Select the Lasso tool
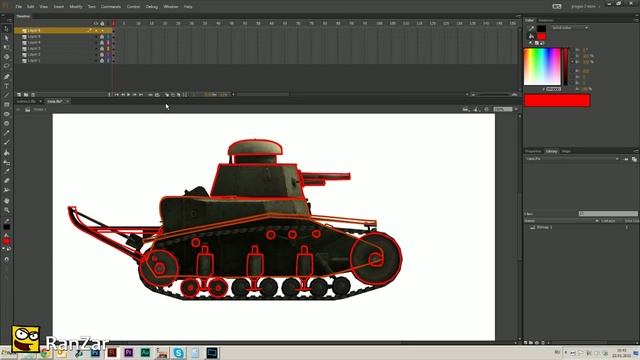 [x=6, y=66]
